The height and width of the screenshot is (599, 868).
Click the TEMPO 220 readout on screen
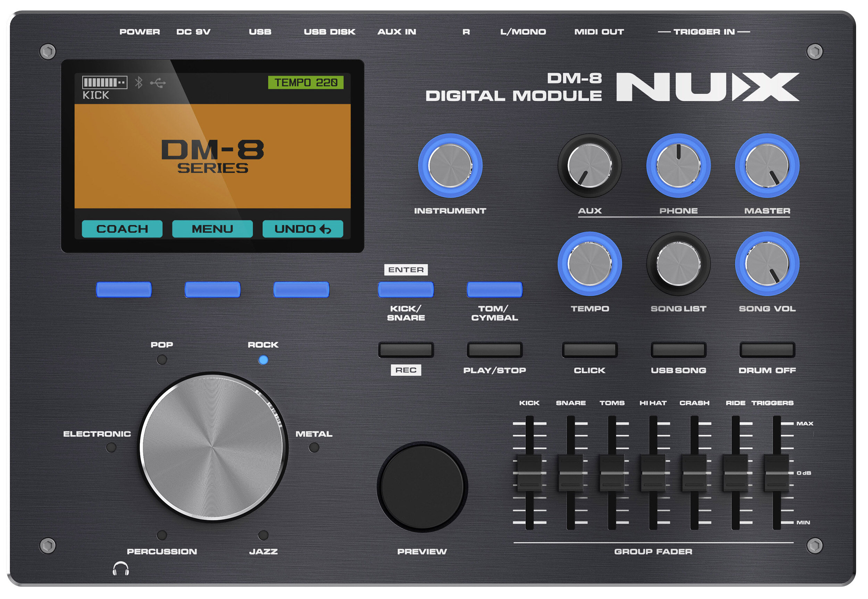[x=306, y=83]
